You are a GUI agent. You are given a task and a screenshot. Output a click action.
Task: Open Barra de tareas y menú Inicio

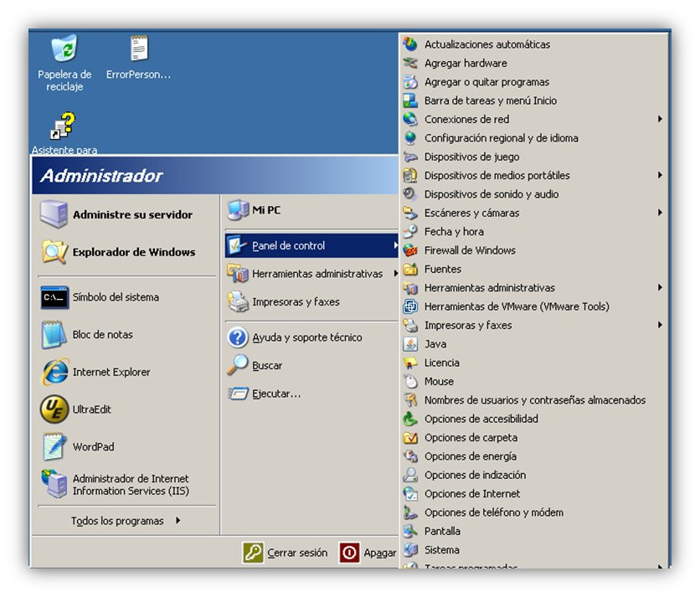533,100
